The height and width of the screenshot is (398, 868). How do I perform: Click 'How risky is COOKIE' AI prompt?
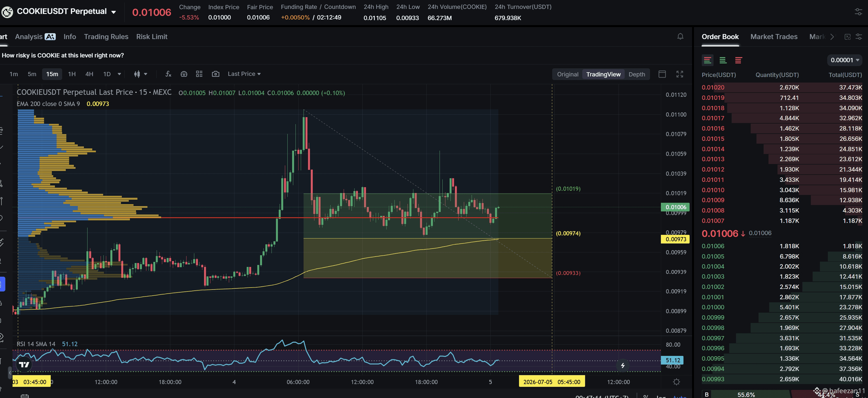click(63, 55)
